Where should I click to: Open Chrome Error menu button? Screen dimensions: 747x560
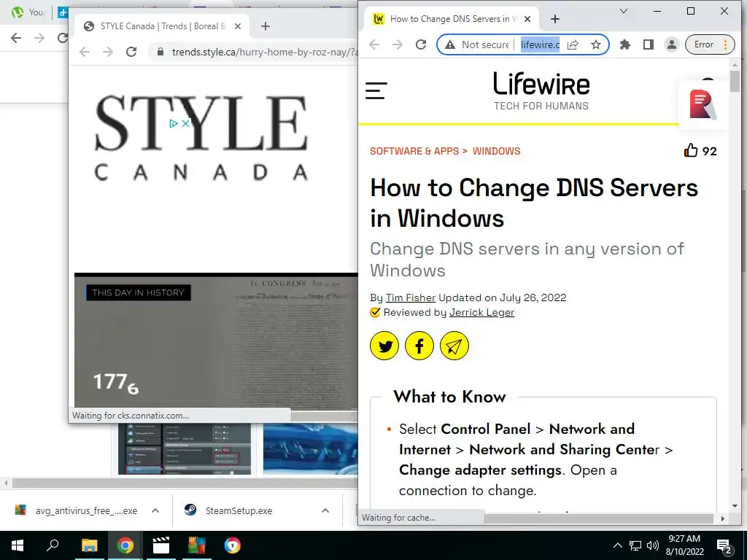710,44
